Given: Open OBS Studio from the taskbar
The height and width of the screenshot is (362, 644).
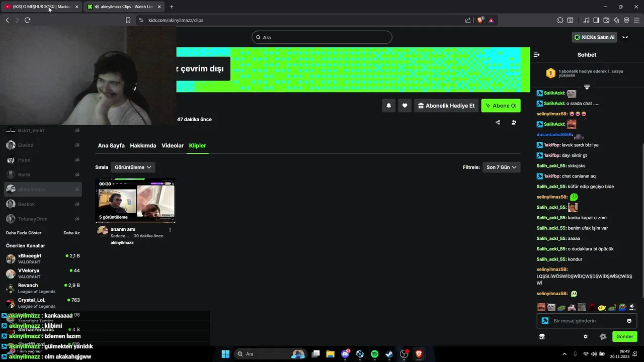Looking at the screenshot, I should coord(404,354).
